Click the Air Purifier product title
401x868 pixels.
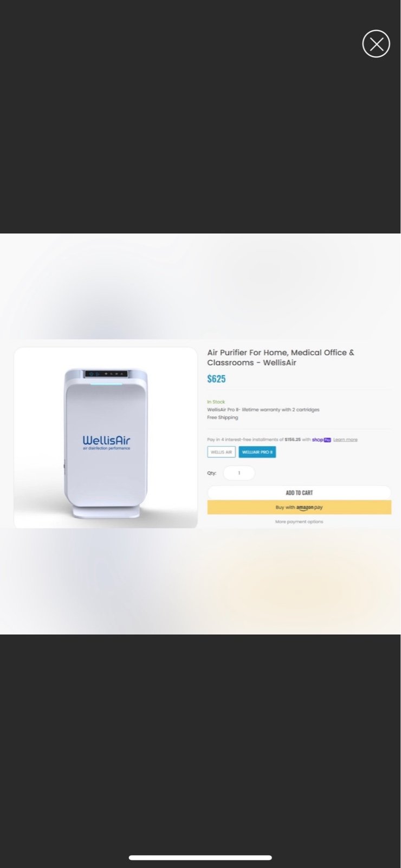tap(281, 358)
